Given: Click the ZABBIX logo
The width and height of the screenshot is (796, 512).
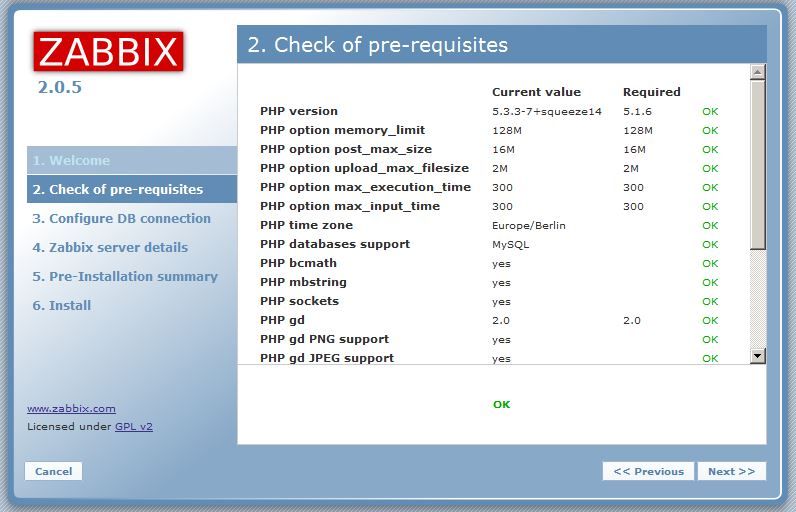Looking at the screenshot, I should [108, 51].
